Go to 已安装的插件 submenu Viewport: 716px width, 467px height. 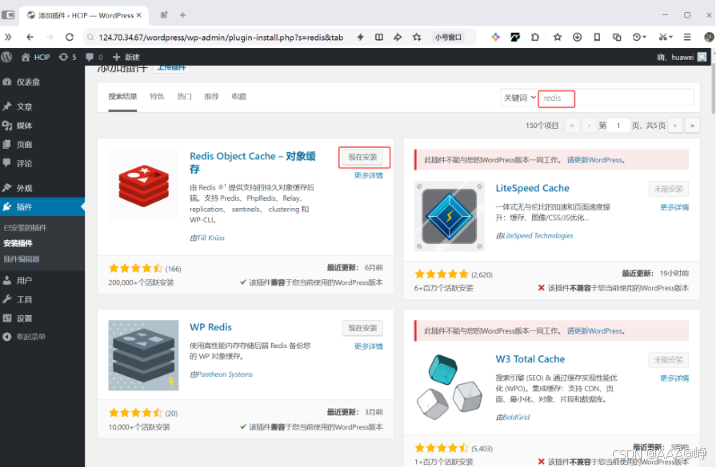click(x=25, y=228)
